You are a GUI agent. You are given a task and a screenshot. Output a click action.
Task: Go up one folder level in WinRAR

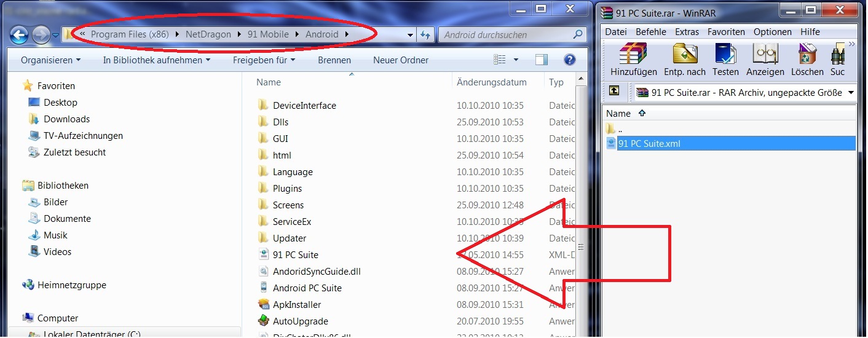pos(614,91)
